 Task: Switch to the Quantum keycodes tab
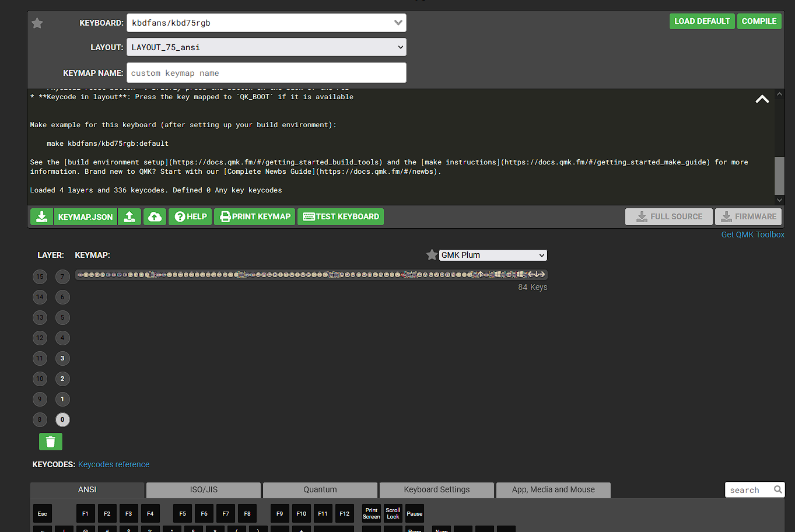(x=320, y=490)
